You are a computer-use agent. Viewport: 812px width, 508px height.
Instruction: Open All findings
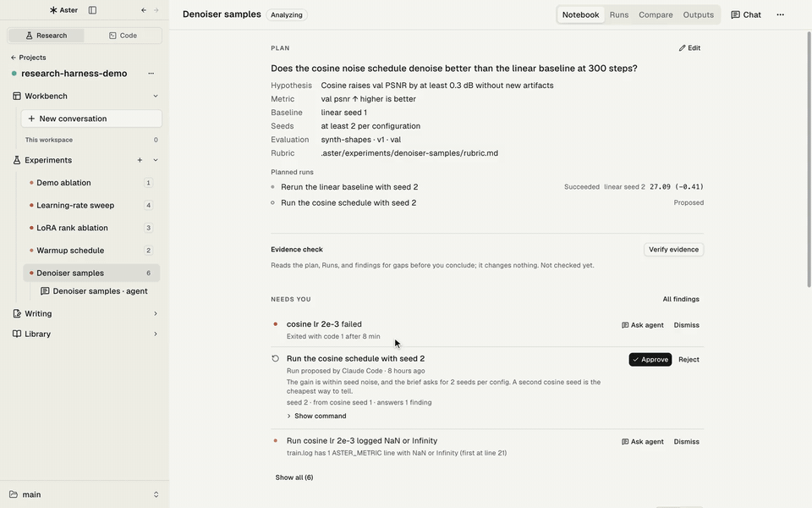click(680, 299)
